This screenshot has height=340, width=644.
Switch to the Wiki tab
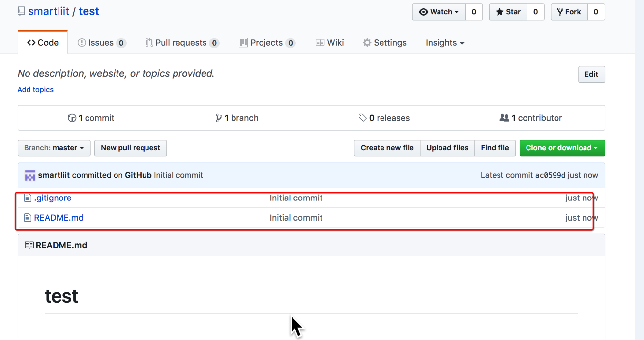click(330, 43)
